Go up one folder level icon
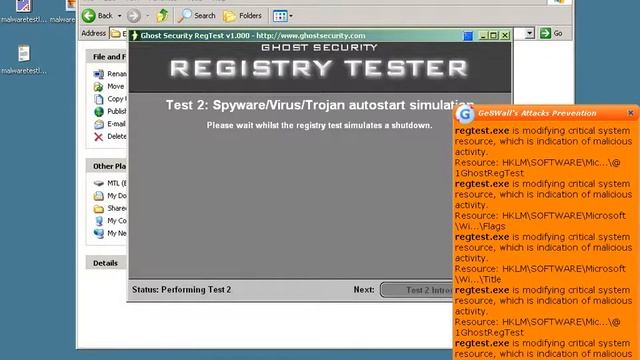Viewport: 640px width, 360px height. 162,16
